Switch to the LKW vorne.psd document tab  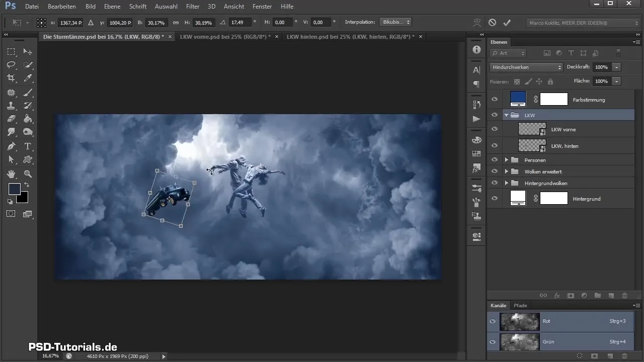pyautogui.click(x=224, y=37)
